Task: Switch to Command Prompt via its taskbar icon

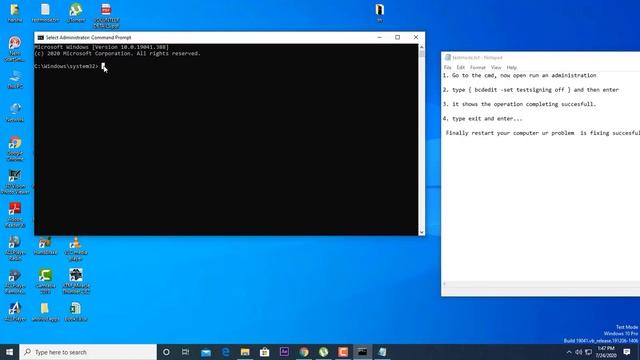Action: pos(362,352)
